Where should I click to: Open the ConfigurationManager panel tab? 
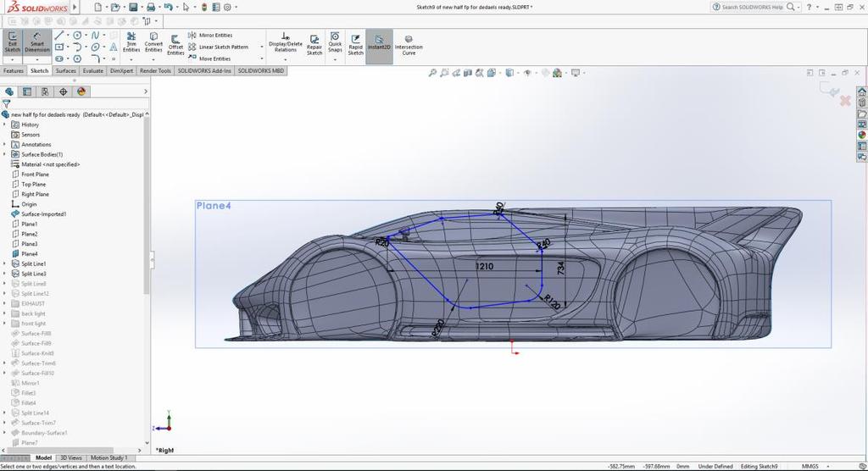[45, 91]
